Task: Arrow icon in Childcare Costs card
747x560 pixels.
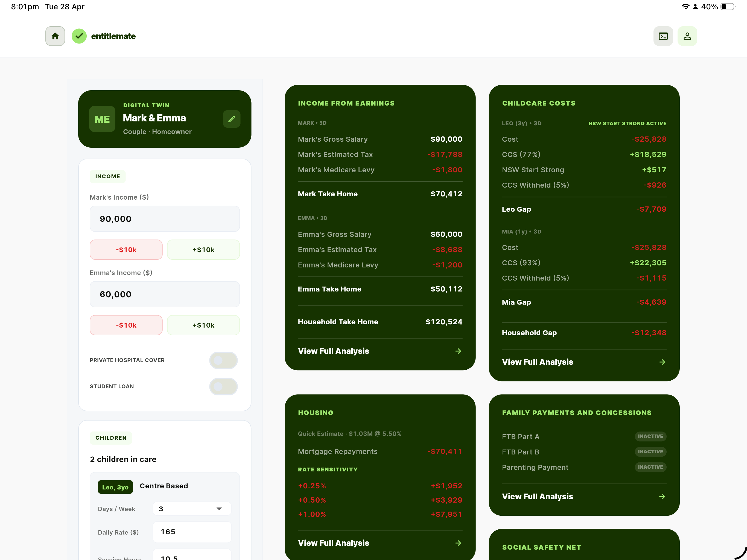Action: (662, 362)
